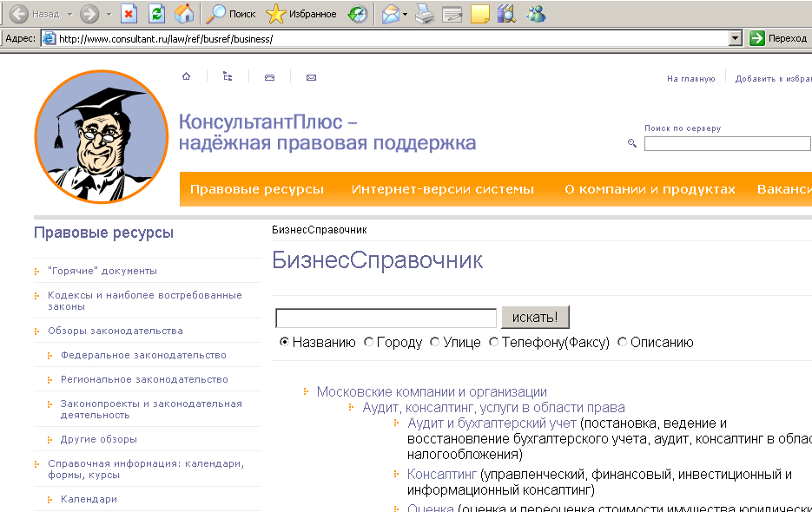Screen dimensions: 812x512
Task: Go to browser Home page icon
Action: (184, 14)
